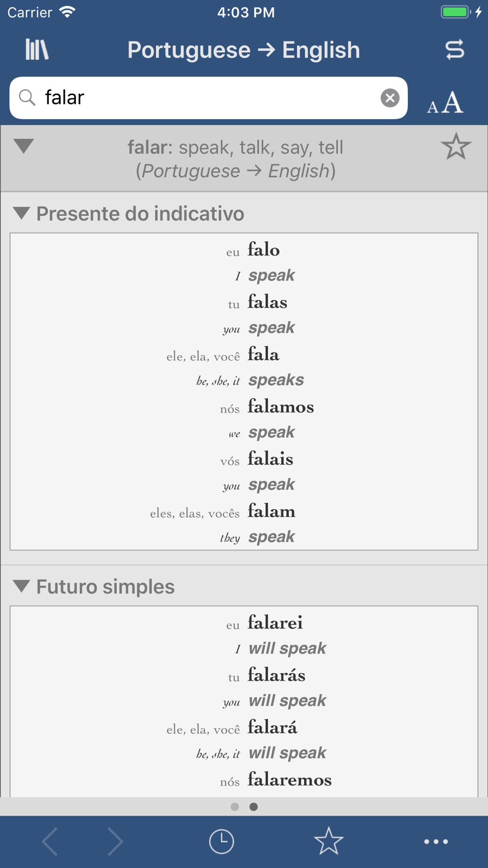This screenshot has width=488, height=868.
Task: Collapse the falar entry header
Action: tap(23, 146)
